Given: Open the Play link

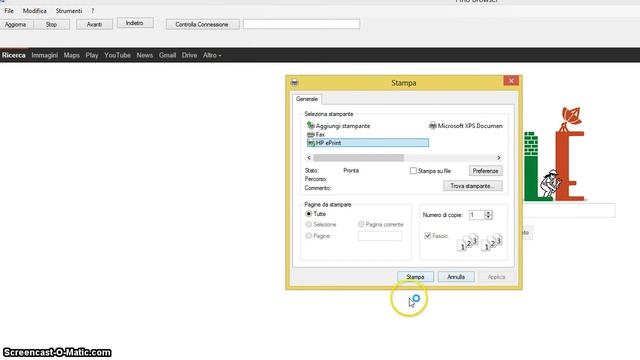Looking at the screenshot, I should (x=92, y=55).
